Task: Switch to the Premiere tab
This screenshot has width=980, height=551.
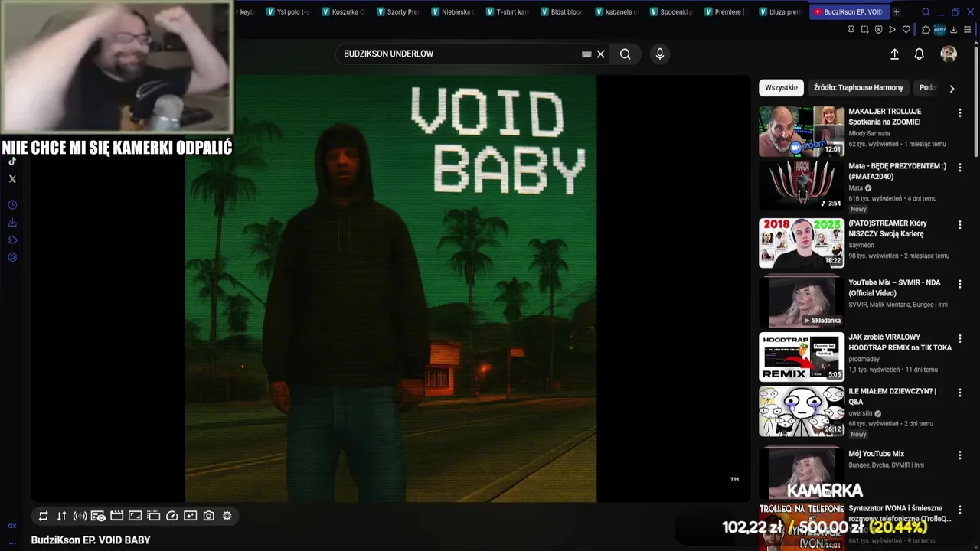Action: point(725,12)
